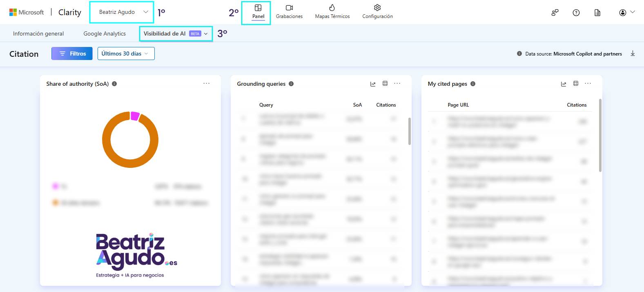Click the BETA badge
The height and width of the screenshot is (292, 644).
coord(195,33)
